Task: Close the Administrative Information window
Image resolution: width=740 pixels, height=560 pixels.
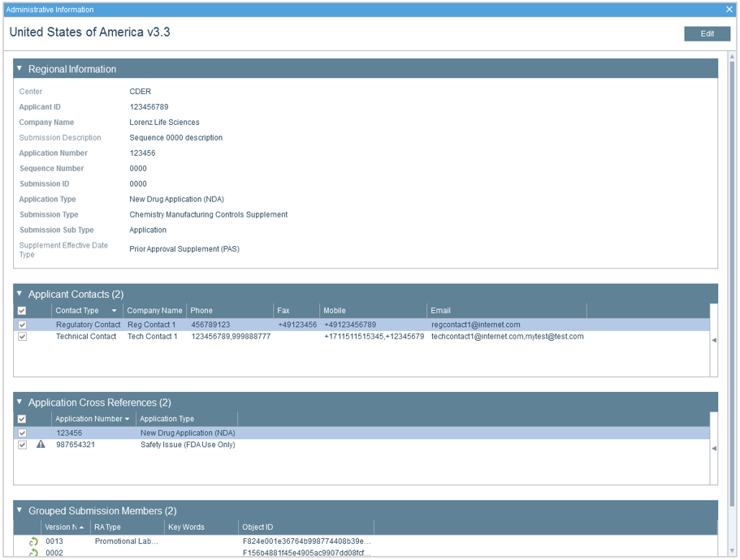Action: [729, 10]
